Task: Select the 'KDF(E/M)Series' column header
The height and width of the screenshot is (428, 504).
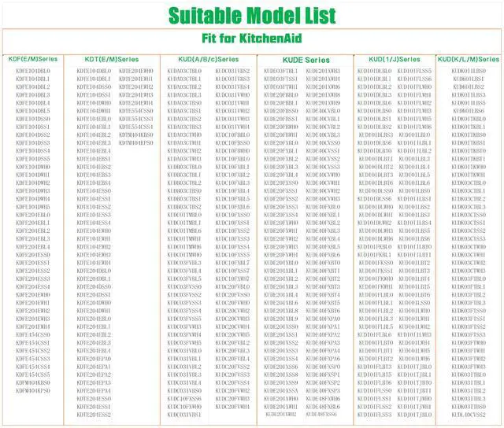Action: (33, 59)
